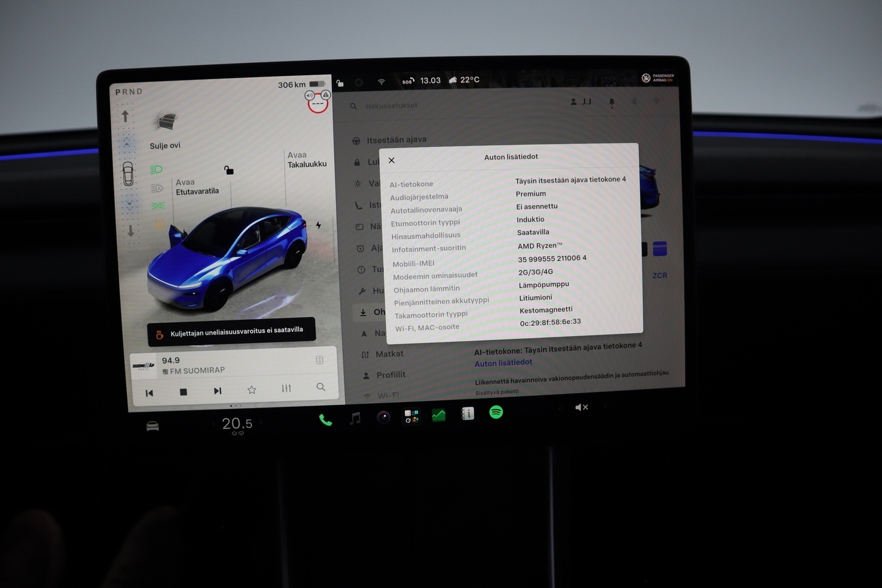Tap the PRND gear indicator
882x588 pixels.
pyautogui.click(x=129, y=92)
